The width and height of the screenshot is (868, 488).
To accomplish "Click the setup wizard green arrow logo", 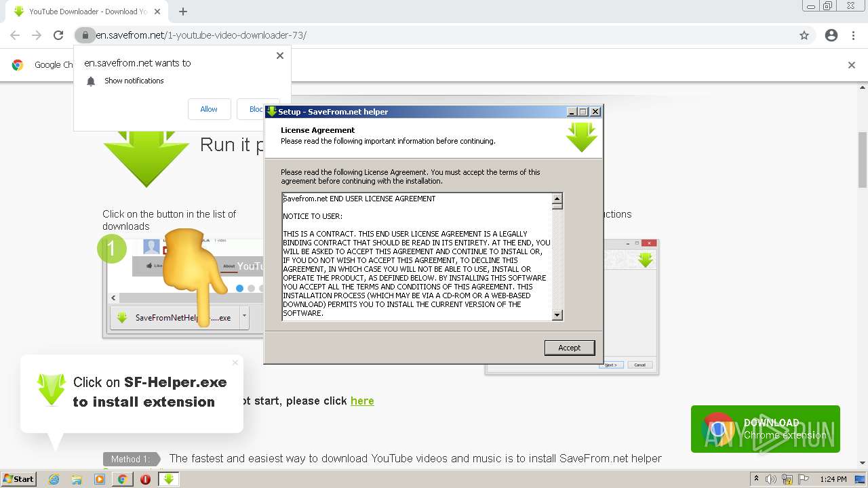I will pos(582,137).
